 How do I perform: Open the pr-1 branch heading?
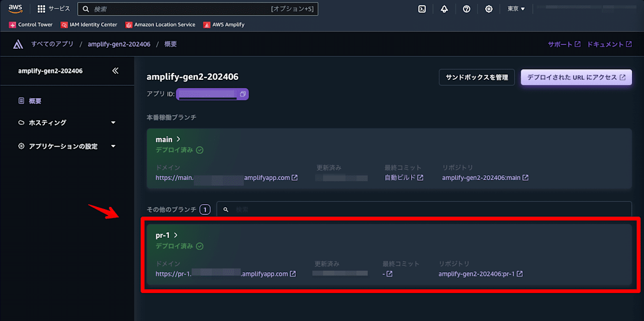click(166, 235)
